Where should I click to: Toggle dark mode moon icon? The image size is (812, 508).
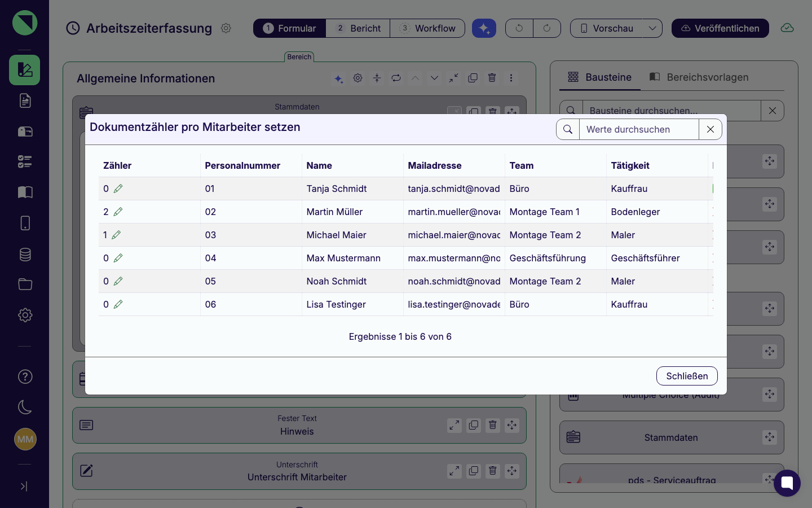(25, 407)
